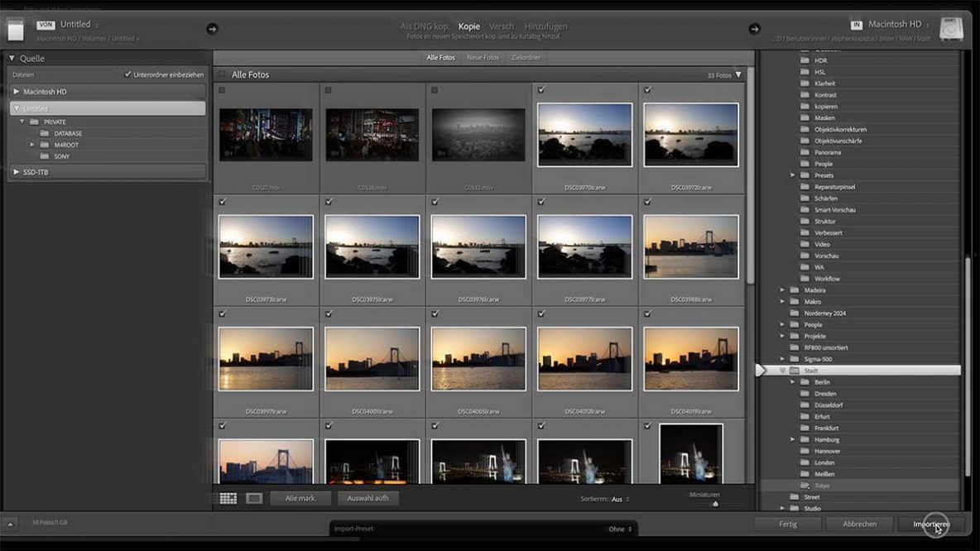Screen dimensions: 980x551
Task: Click the hard drive icon at top right
Action: pyautogui.click(x=951, y=29)
